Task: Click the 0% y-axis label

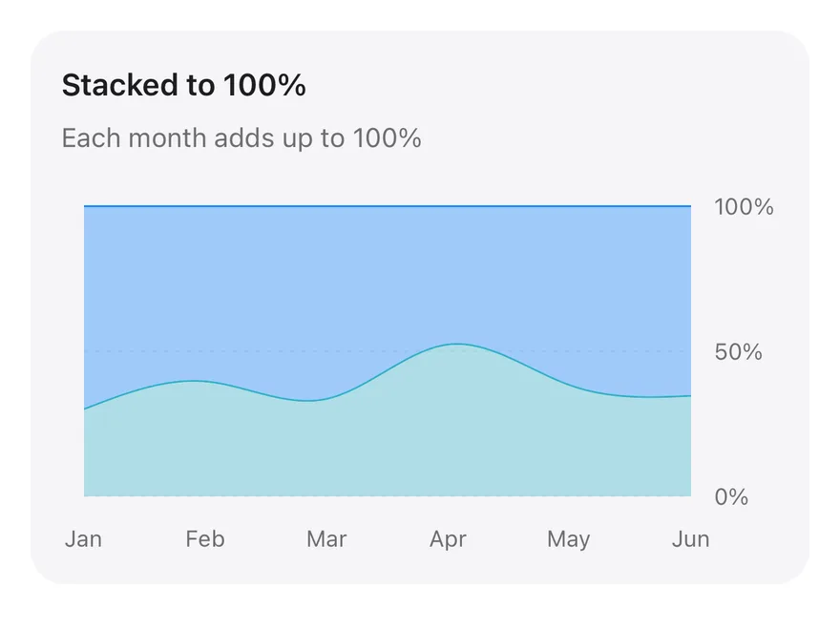Action: click(x=731, y=497)
